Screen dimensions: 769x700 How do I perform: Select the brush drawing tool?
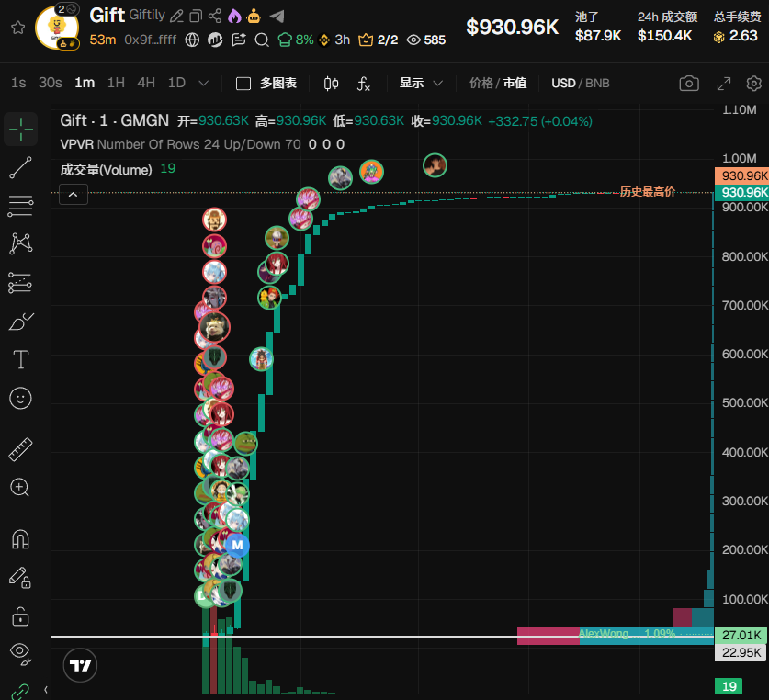pos(20,322)
